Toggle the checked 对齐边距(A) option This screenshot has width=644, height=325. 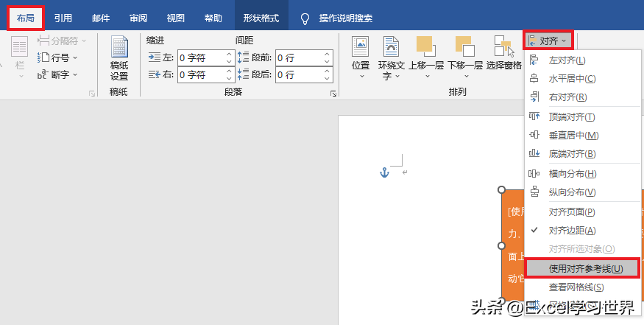[582, 231]
